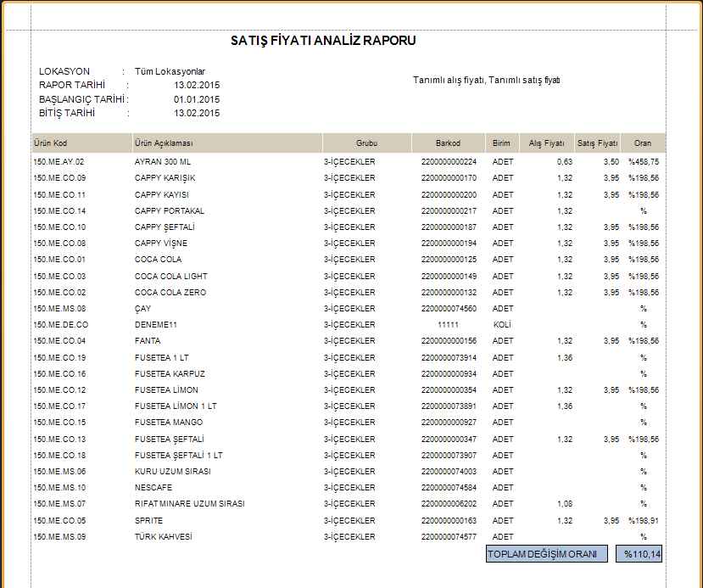This screenshot has width=703, height=588.
Task: Click the TOPLAM DEĞİŞİM ORANI label box
Action: [547, 554]
